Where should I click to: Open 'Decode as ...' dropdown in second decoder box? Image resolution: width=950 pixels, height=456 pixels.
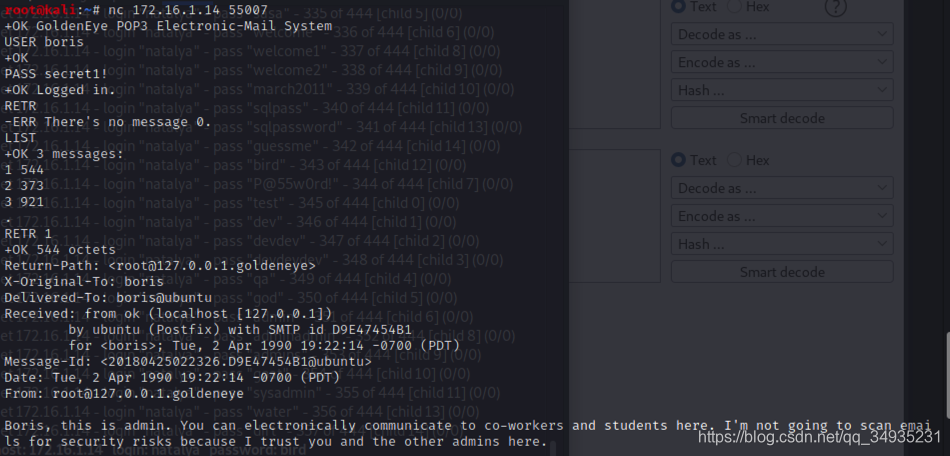click(x=782, y=188)
